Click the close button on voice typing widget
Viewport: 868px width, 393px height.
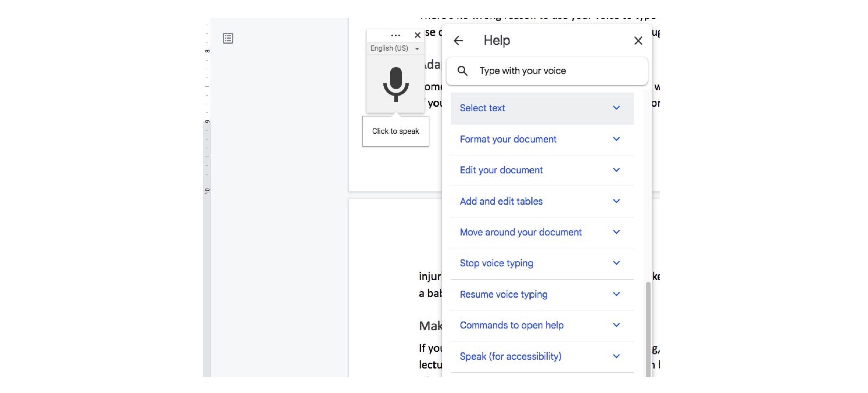coord(417,34)
